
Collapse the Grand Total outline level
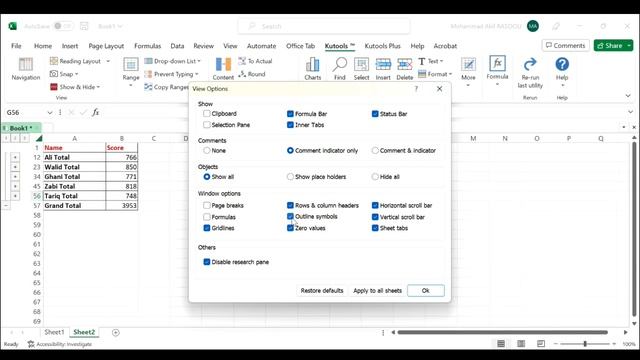(x=6, y=205)
